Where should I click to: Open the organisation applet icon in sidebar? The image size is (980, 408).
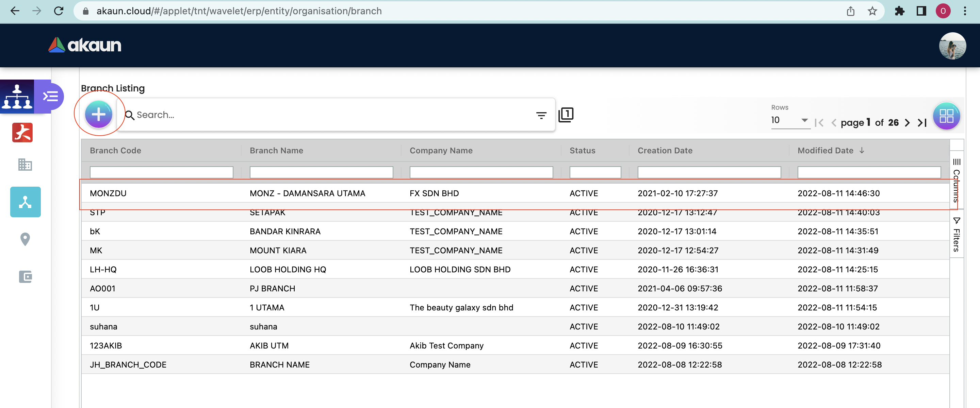[17, 97]
